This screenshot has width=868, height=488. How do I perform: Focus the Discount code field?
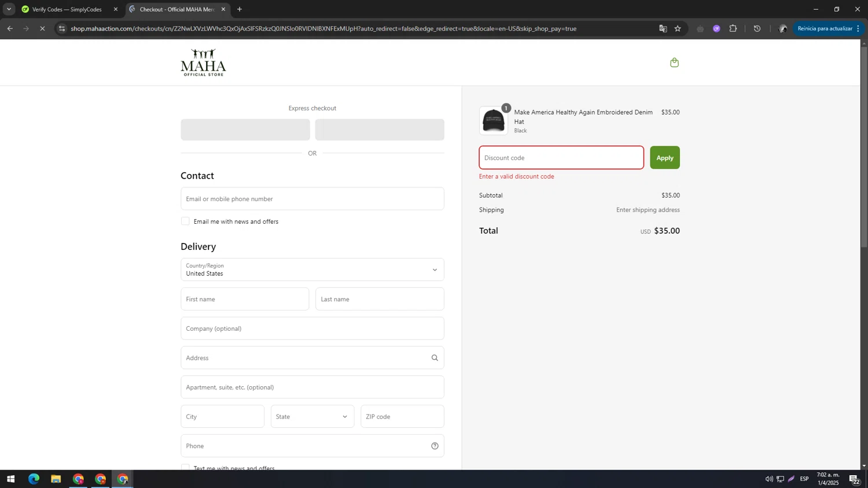pyautogui.click(x=561, y=158)
